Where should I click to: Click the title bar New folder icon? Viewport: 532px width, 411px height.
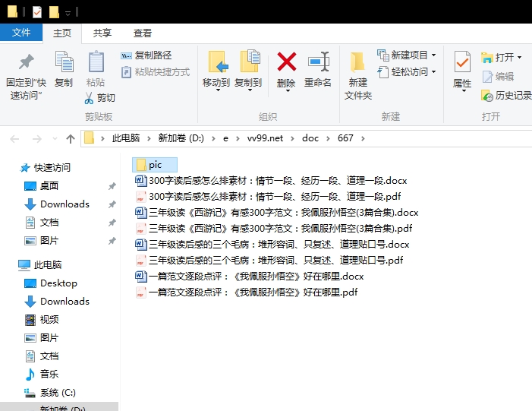pyautogui.click(x=54, y=12)
